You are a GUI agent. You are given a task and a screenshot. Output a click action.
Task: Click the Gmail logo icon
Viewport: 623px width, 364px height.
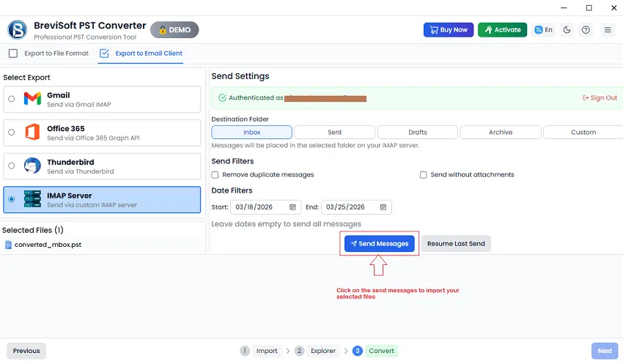tap(32, 98)
